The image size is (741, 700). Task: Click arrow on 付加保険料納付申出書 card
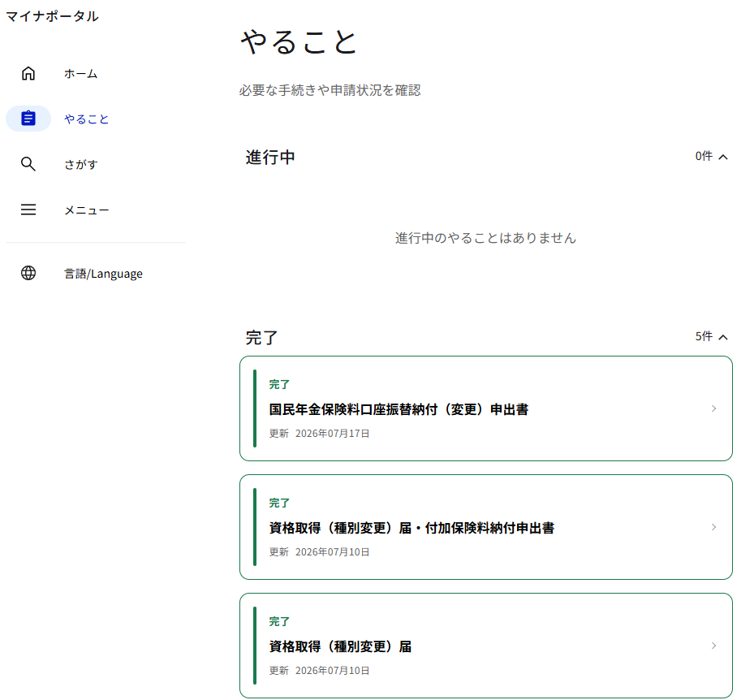713,527
